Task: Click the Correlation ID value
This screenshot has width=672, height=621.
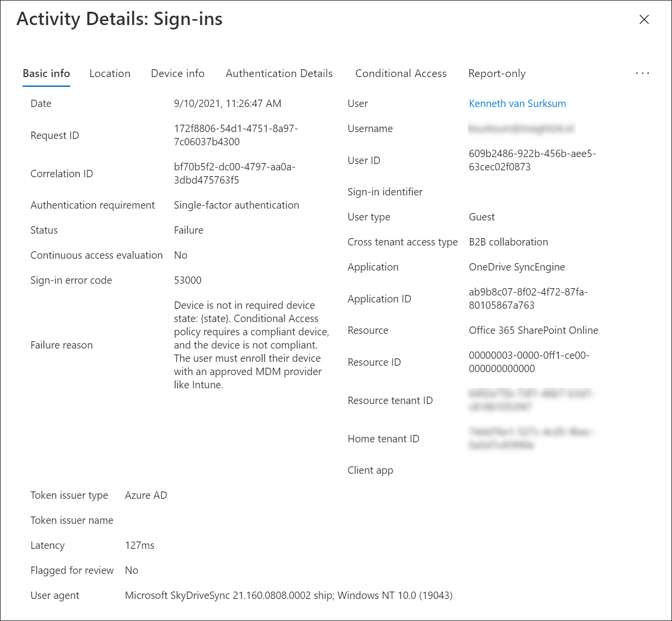Action: 234,173
